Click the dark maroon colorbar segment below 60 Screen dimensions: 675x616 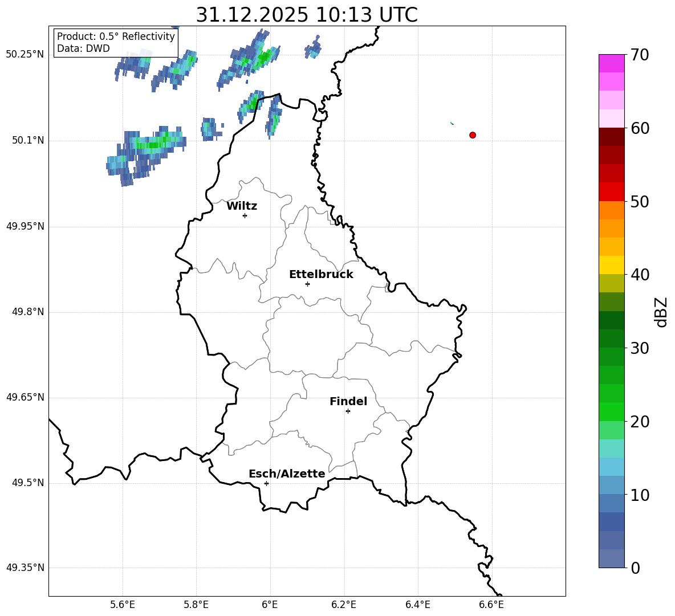click(x=611, y=137)
